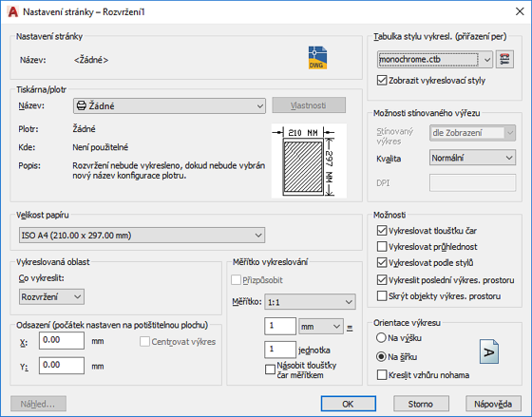This screenshot has width=532, height=417.
Task: Uncheck Zobrazit vykreslovací styly
Action: [382, 81]
